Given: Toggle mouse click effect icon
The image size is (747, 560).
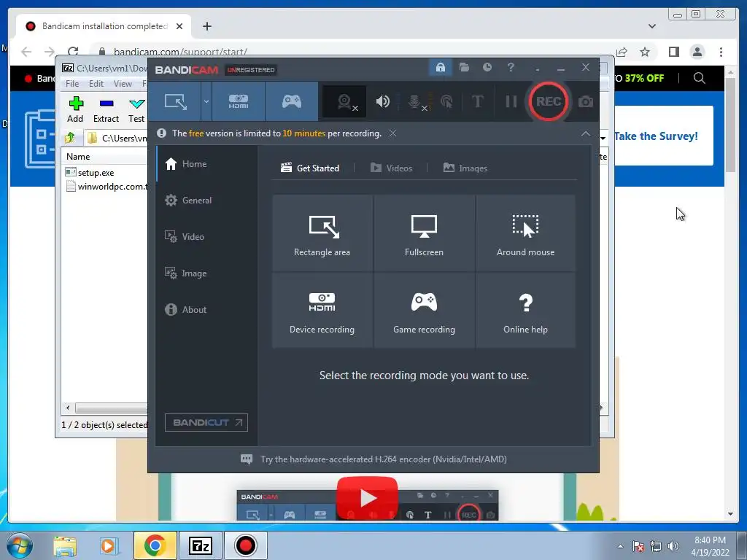Looking at the screenshot, I should point(446,101).
